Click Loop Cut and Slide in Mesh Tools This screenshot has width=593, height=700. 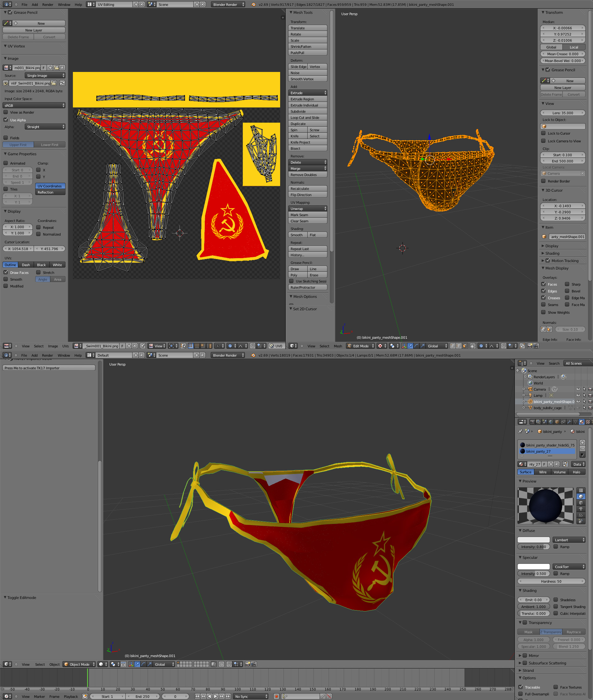(x=308, y=118)
